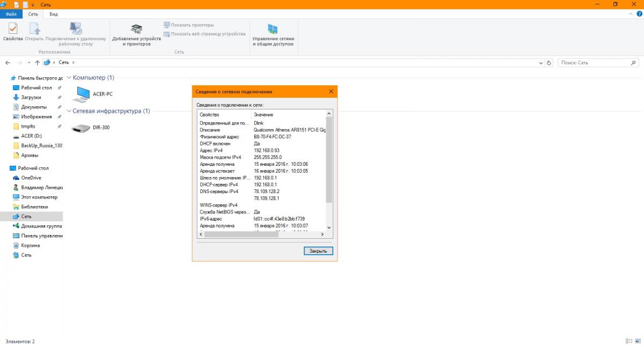This screenshot has width=644, height=346.
Task: Open Домашняя группа in sidebar
Action: [x=38, y=226]
